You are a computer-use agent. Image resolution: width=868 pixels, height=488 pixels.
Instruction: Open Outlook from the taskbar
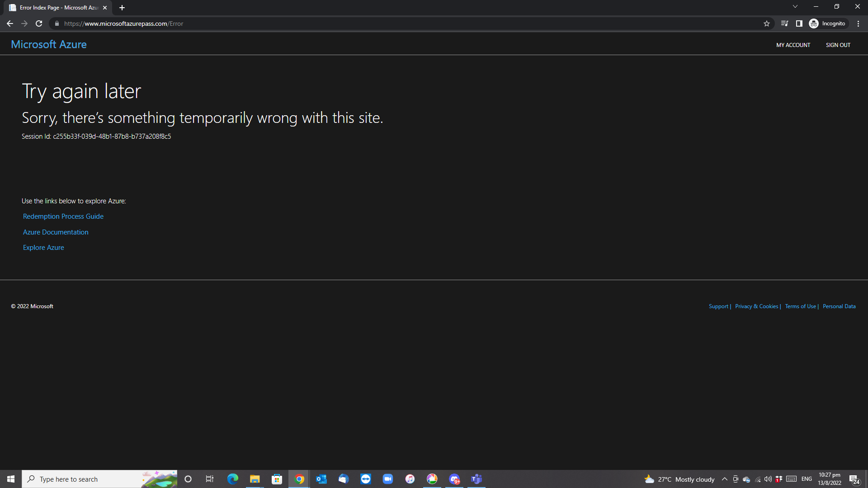pos(321,479)
